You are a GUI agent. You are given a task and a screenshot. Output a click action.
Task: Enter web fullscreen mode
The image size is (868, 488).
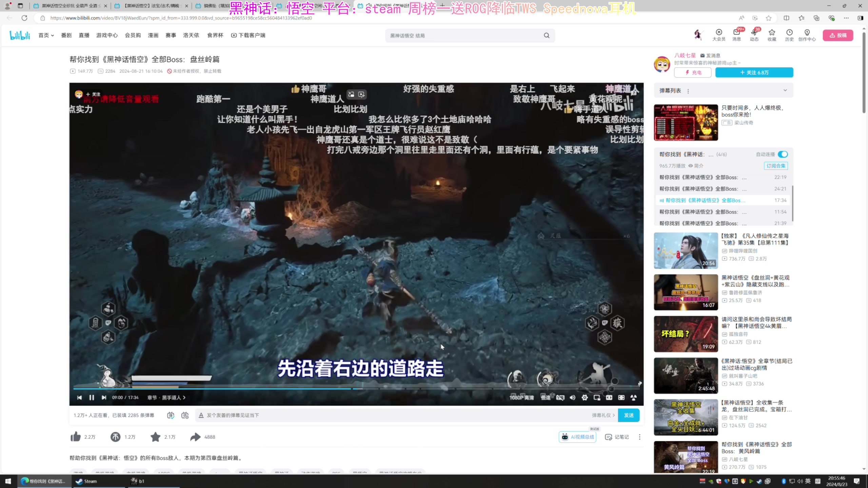621,398
